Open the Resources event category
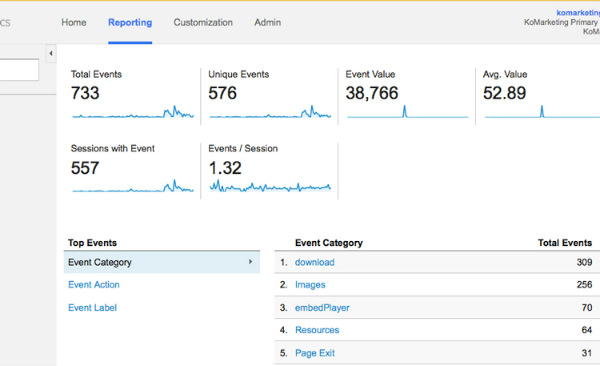Screen dimensions: 600x366 pyautogui.click(x=317, y=330)
